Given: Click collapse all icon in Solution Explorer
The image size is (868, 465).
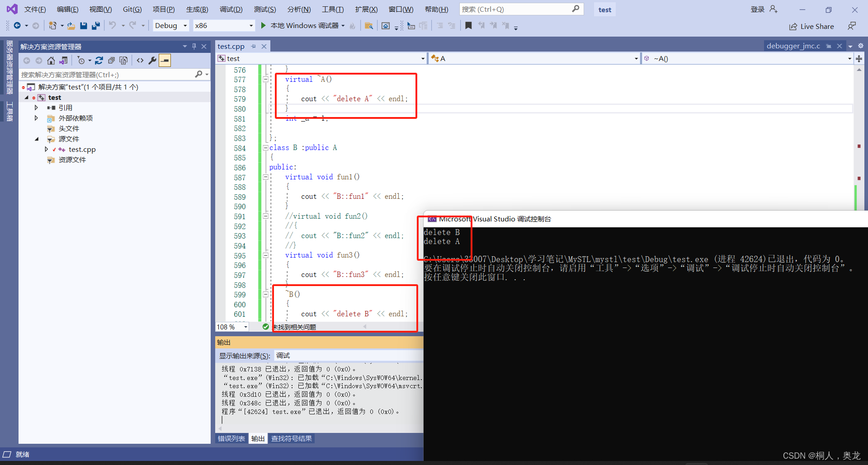Looking at the screenshot, I should (x=111, y=61).
